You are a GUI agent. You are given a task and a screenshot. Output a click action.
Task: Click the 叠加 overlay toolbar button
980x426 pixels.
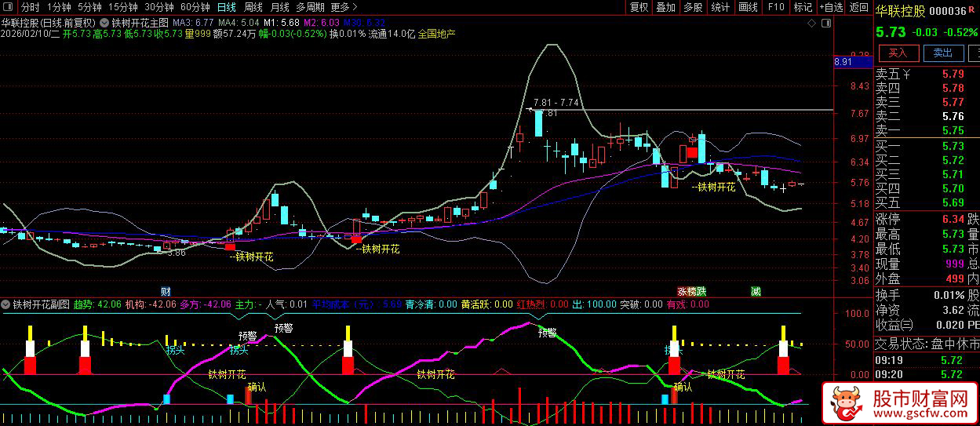pyautogui.click(x=666, y=7)
